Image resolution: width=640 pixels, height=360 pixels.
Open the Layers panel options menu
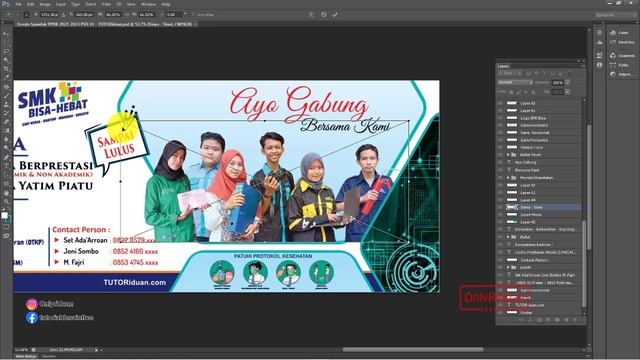583,66
